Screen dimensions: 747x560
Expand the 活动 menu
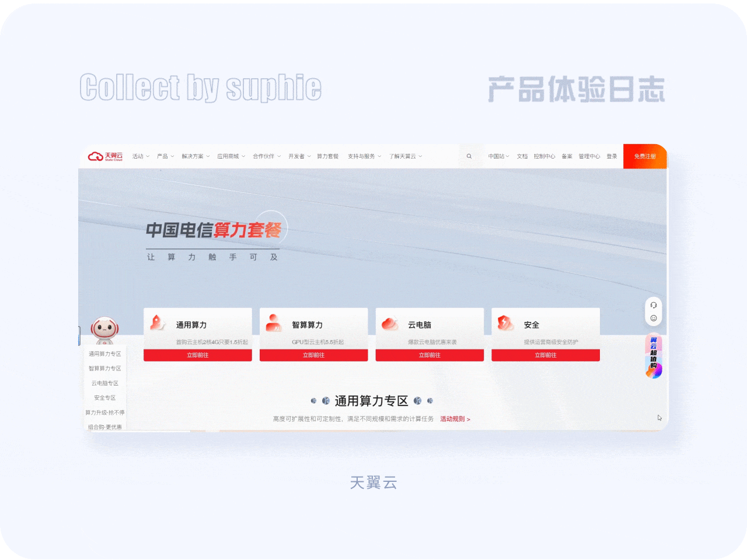point(141,156)
